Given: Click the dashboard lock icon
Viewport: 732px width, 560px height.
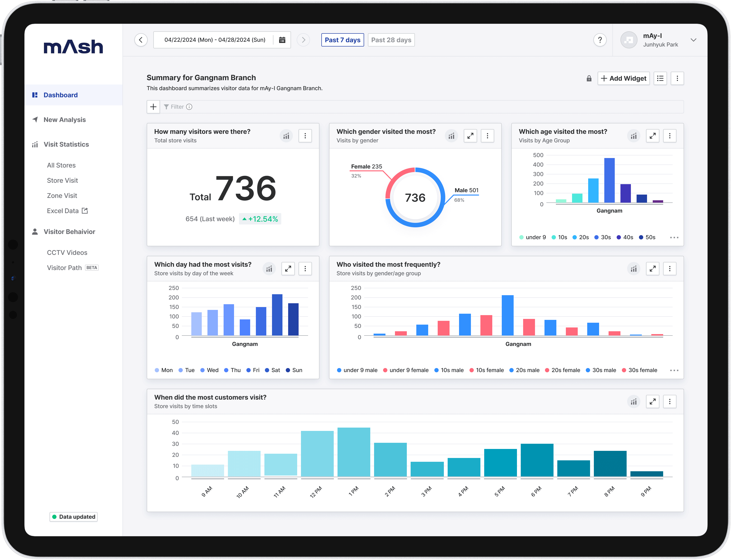Looking at the screenshot, I should pyautogui.click(x=589, y=79).
